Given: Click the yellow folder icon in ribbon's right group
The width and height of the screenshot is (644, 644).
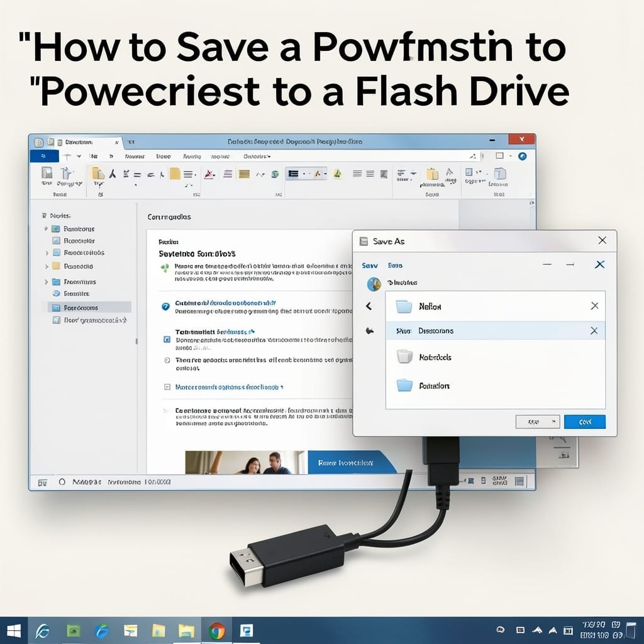Looking at the screenshot, I should click(432, 174).
